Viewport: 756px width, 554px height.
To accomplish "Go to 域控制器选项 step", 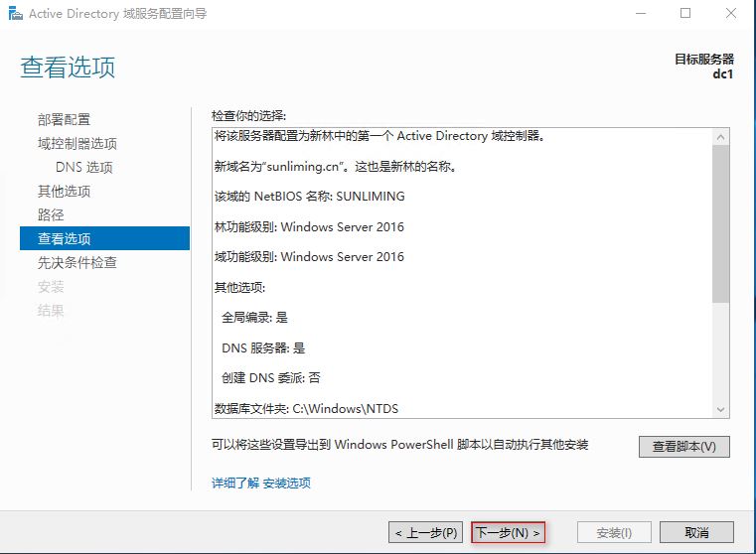I will click(x=77, y=144).
